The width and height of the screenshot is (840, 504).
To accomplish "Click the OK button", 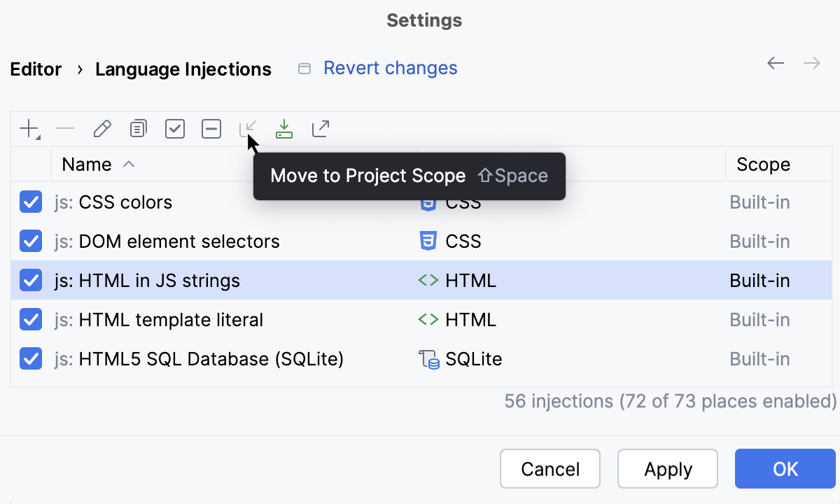I will (x=785, y=468).
